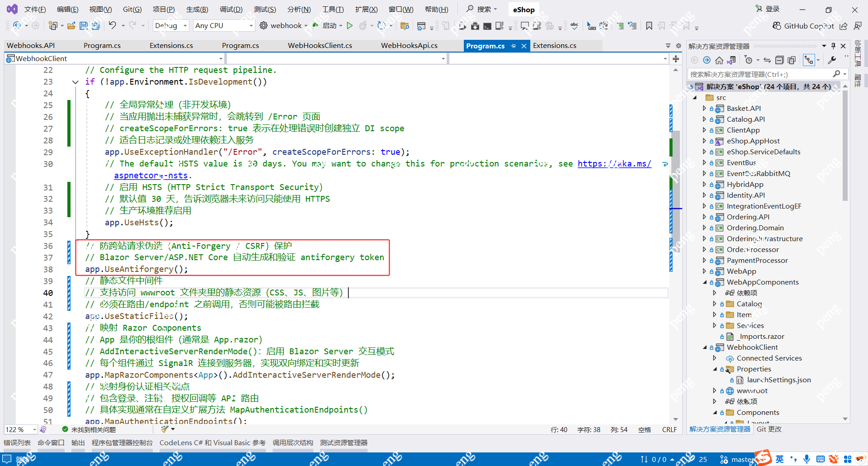Close the active Program.cs tab

[x=524, y=46]
